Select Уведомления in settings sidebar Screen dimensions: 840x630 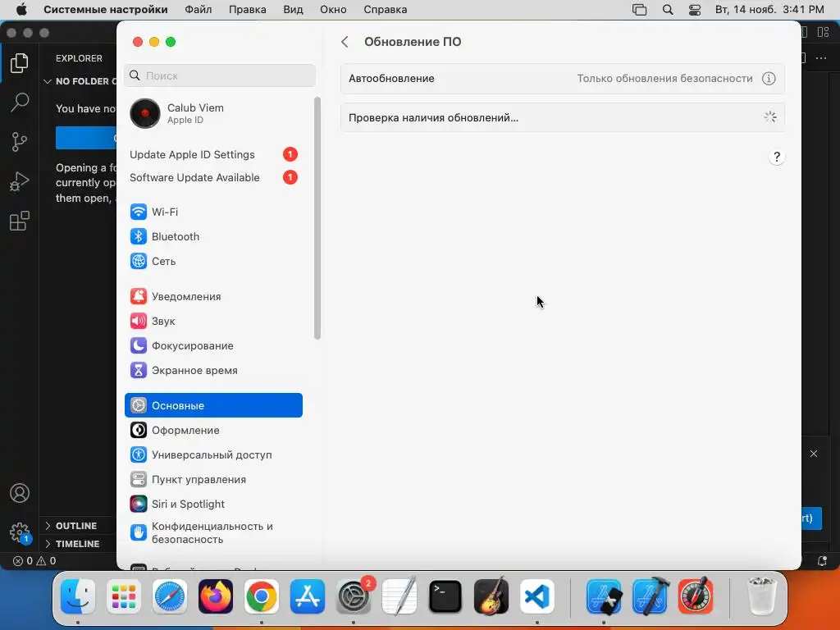click(213, 296)
